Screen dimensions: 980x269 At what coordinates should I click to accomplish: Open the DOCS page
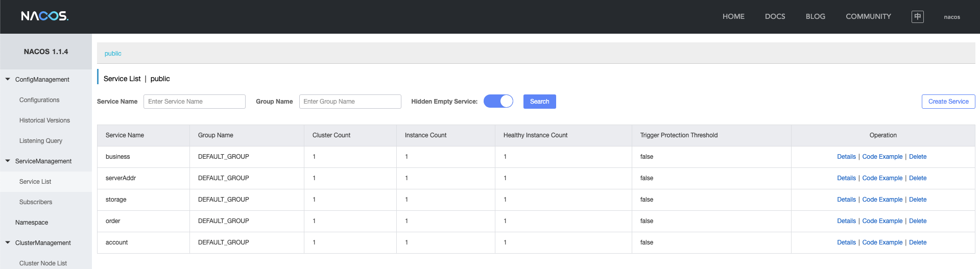pyautogui.click(x=775, y=16)
